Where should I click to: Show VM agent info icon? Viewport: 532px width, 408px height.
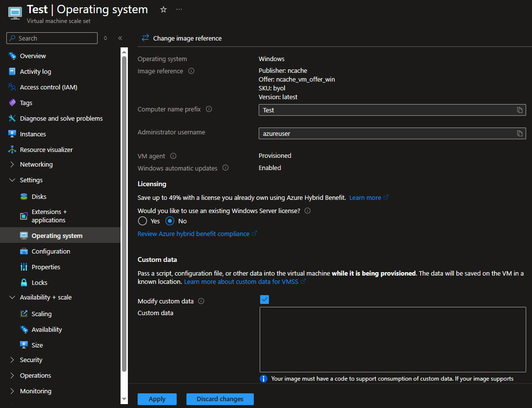pos(173,156)
